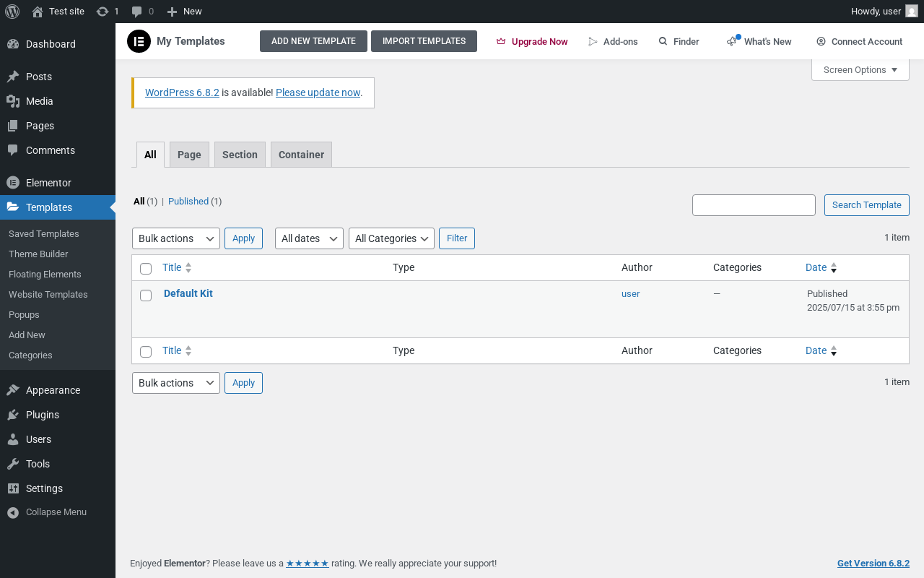The image size is (924, 578).
Task: Click the Add-ons play-shaped icon
Action: coord(593,42)
